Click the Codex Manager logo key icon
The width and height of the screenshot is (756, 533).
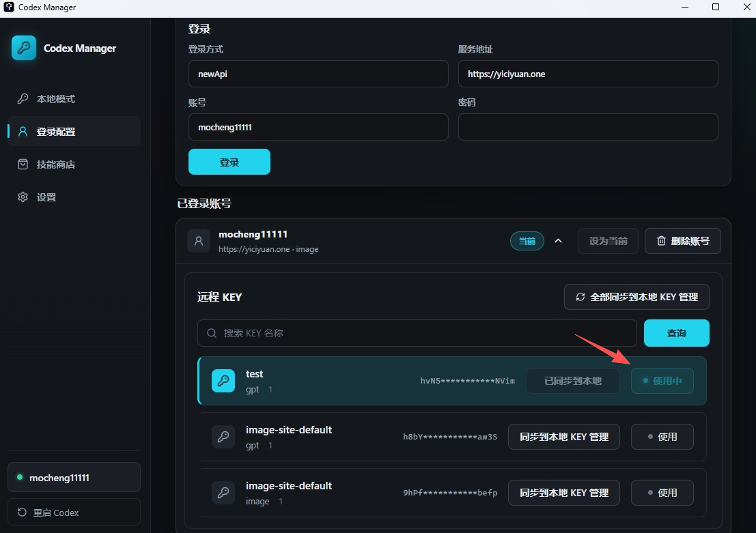click(24, 48)
